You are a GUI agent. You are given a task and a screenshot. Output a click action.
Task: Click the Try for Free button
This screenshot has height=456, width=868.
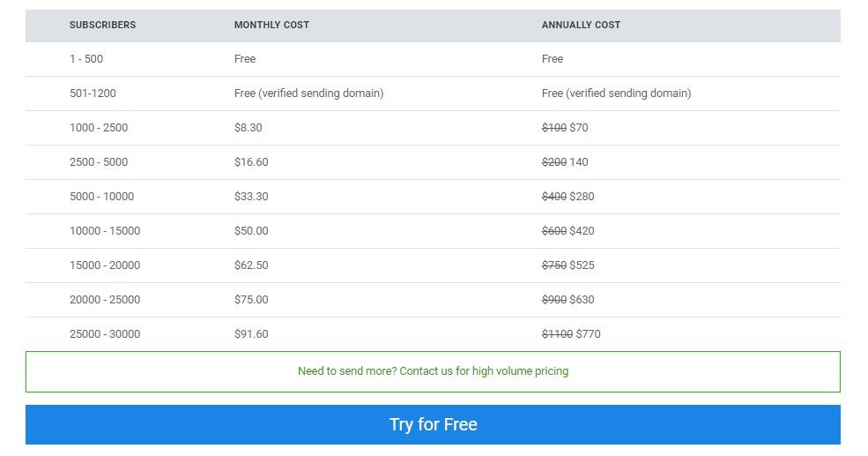tap(433, 424)
